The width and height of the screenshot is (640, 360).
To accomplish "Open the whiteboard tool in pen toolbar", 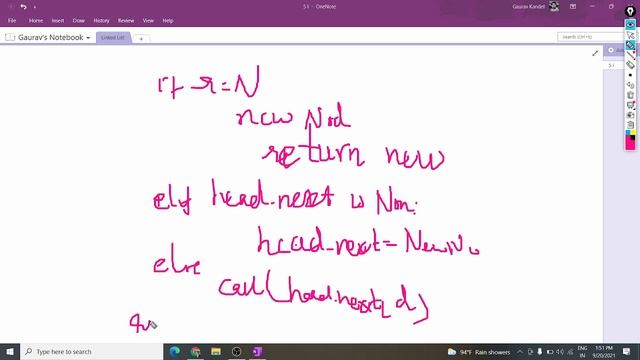I will (630, 105).
